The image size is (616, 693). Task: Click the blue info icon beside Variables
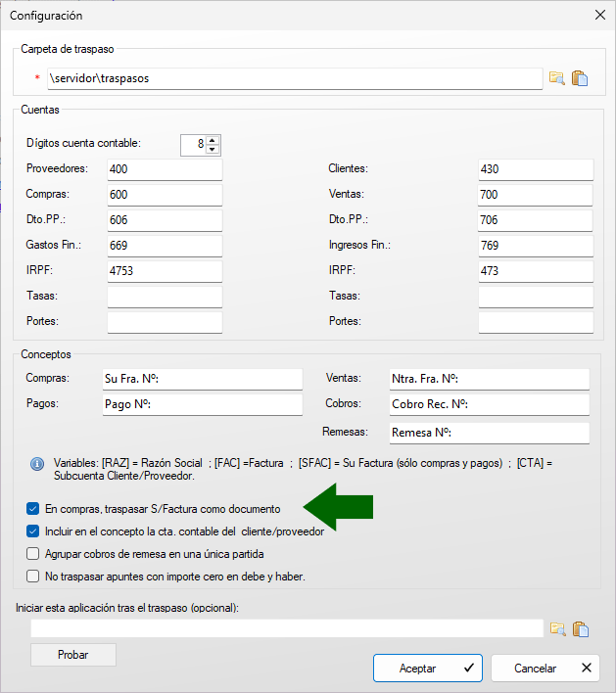[37, 463]
